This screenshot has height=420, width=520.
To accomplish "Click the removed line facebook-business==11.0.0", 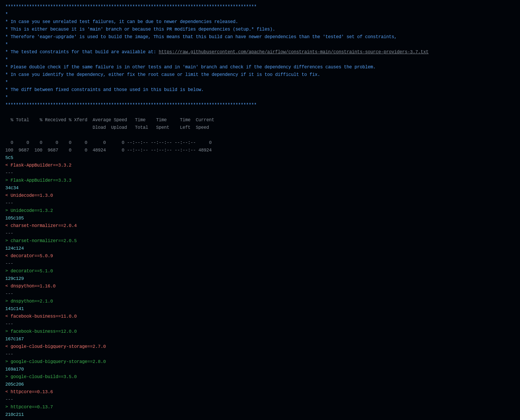I will tap(41, 317).
